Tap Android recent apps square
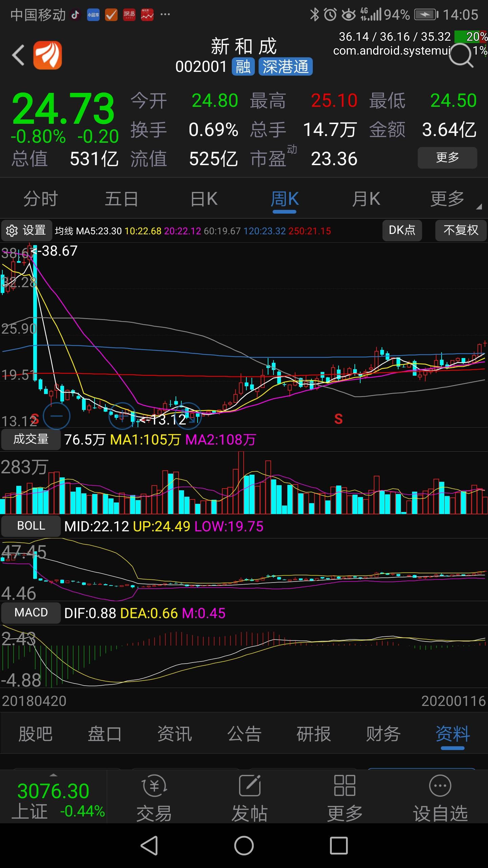This screenshot has height=868, width=488. pos(339,846)
